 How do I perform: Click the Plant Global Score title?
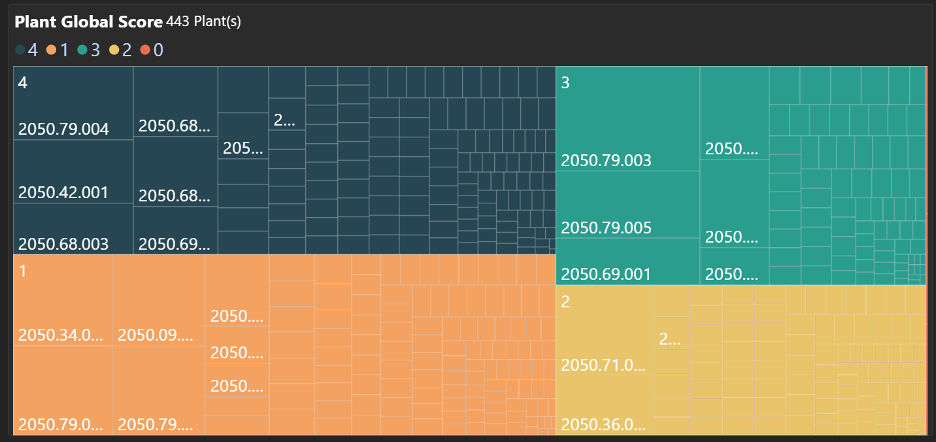pos(88,22)
